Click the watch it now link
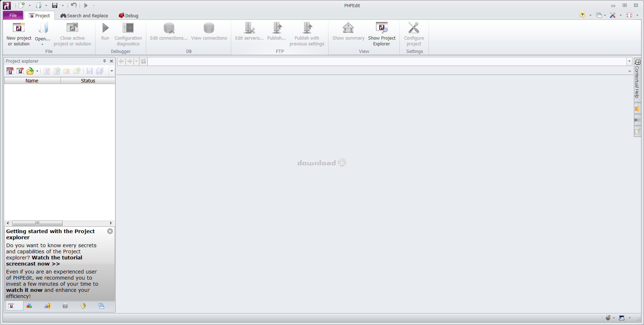 pos(24,290)
